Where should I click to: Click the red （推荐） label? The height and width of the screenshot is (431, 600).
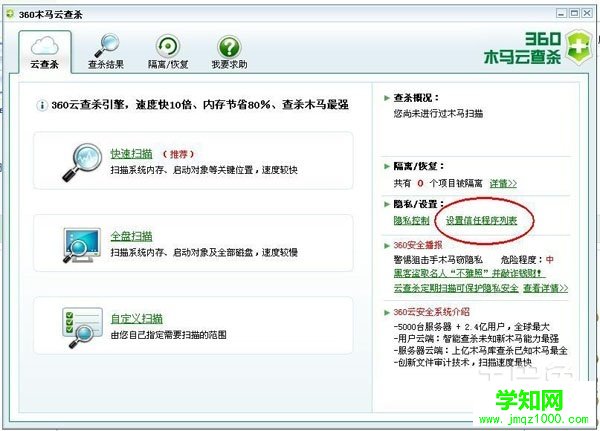pos(178,154)
